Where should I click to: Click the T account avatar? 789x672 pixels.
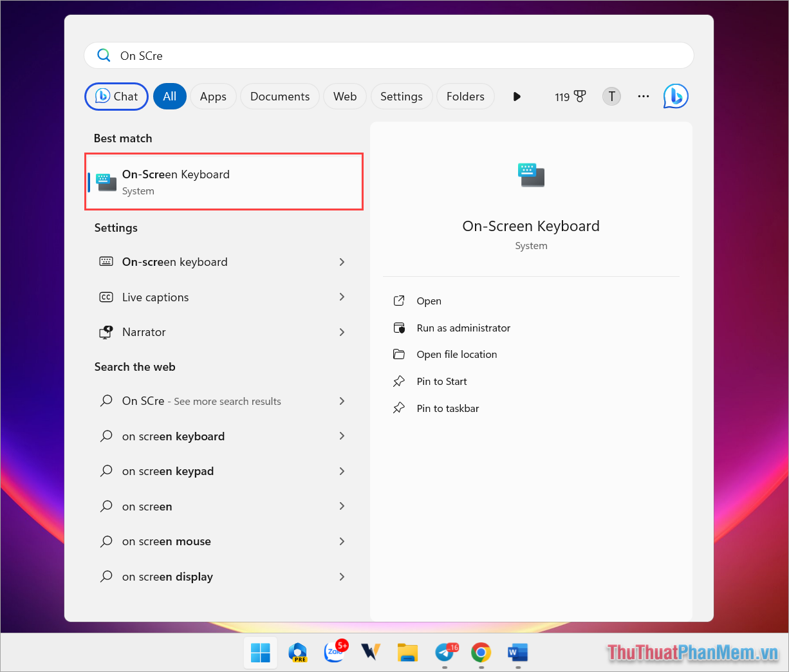[x=611, y=96]
